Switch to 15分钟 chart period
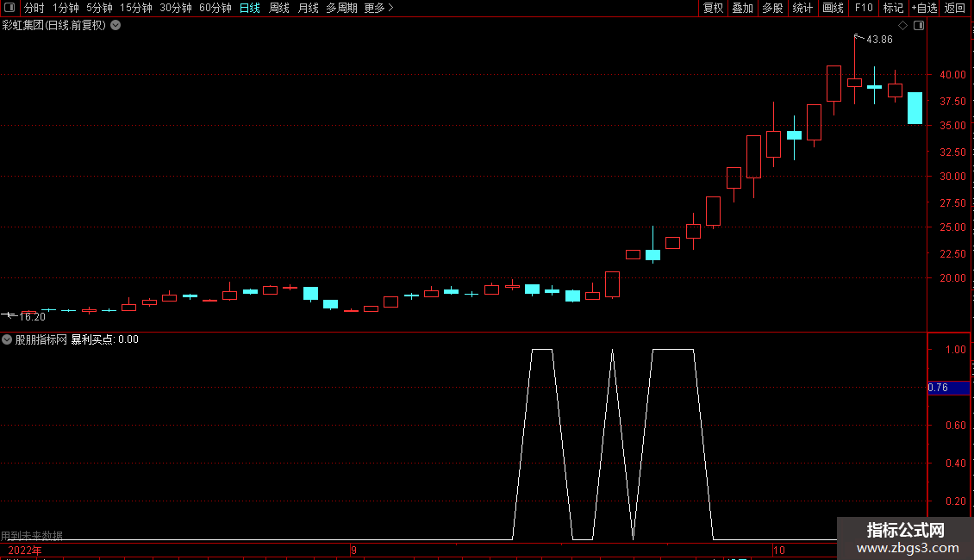The width and height of the screenshot is (974, 560). (135, 8)
